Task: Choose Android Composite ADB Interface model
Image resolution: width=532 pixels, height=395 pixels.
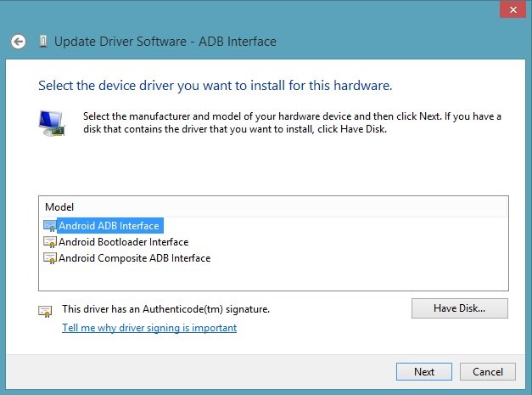Action: click(x=135, y=258)
